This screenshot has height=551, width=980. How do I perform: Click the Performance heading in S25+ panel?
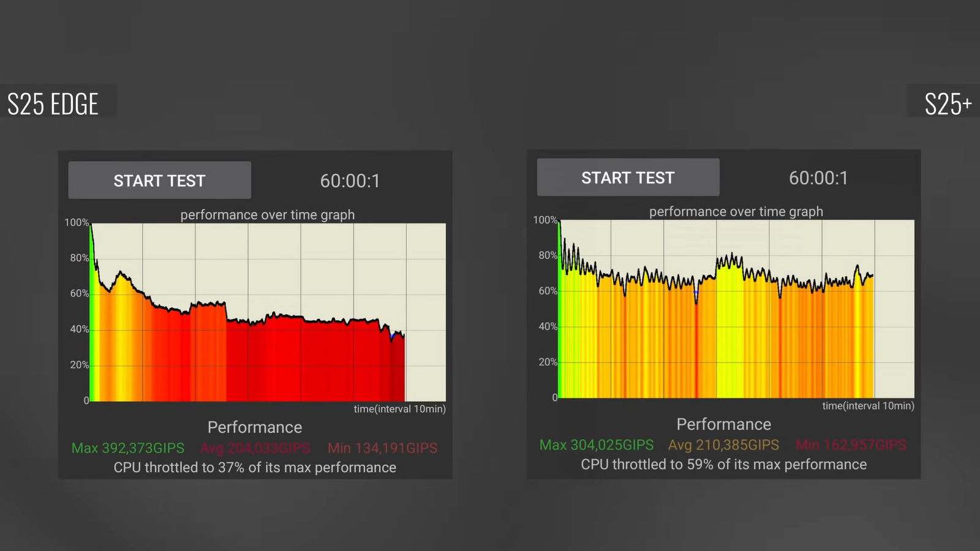coord(724,424)
